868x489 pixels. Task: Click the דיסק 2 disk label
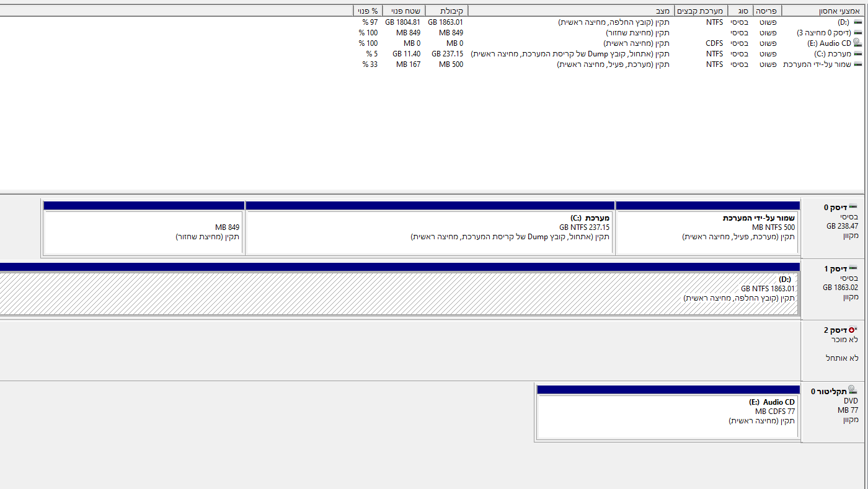(835, 330)
